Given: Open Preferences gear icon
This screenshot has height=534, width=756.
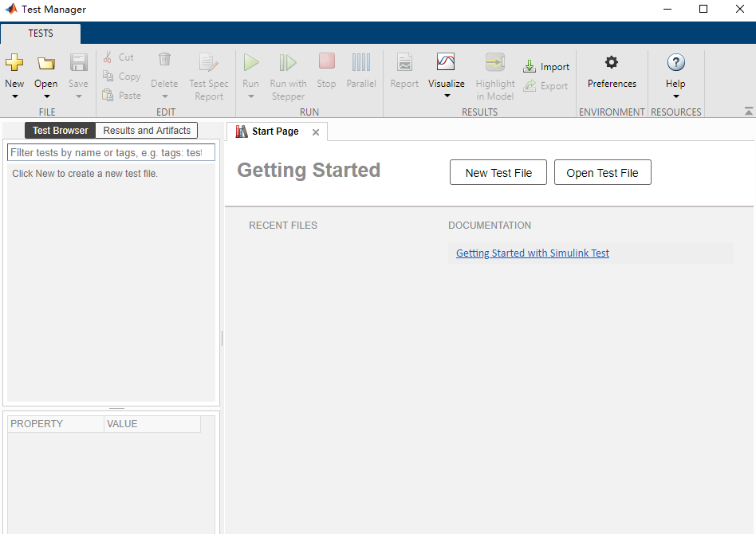Looking at the screenshot, I should pos(612,61).
